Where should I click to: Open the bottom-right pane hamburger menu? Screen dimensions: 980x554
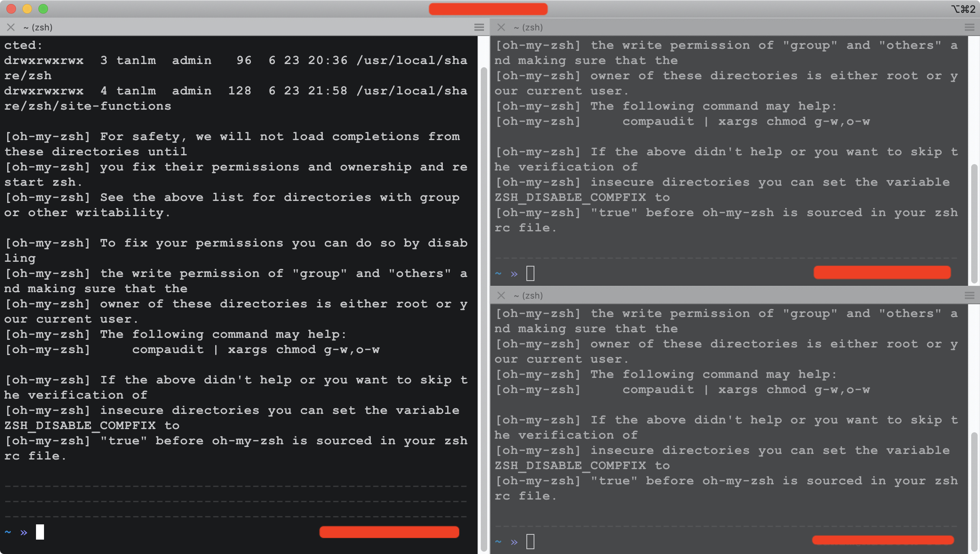click(969, 295)
